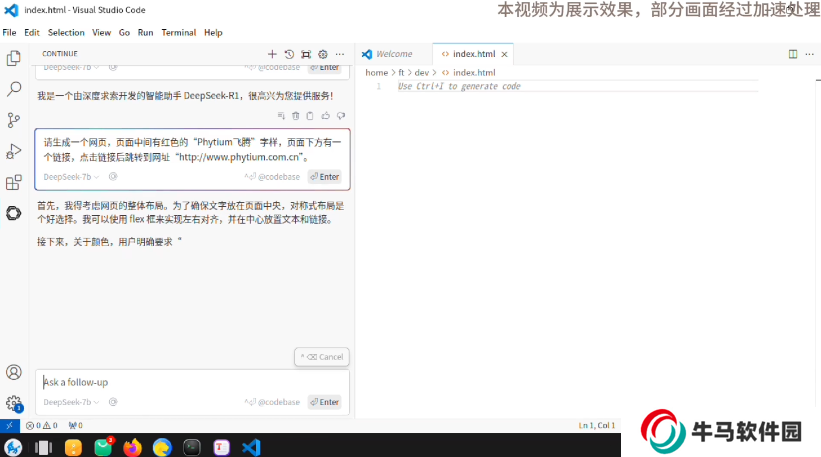Open the Explorer view in activity bar
Viewport: 821px width, 457px height.
tap(14, 58)
